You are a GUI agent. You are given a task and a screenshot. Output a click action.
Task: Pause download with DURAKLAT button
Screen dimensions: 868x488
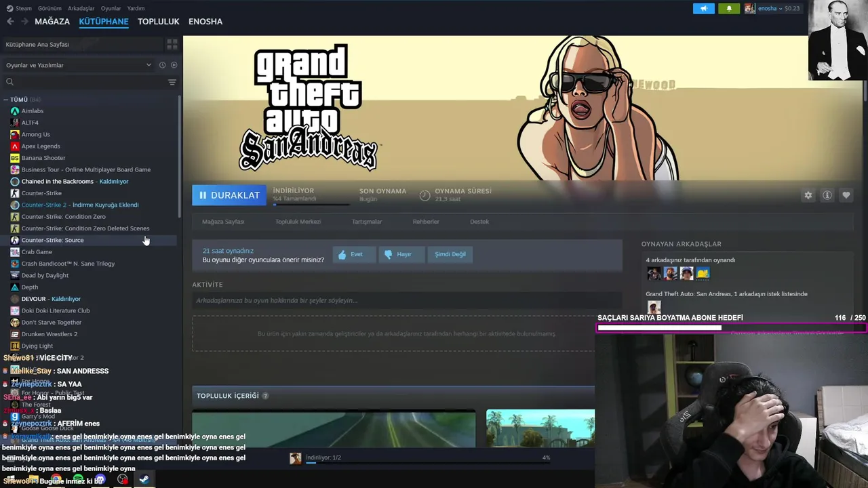(x=229, y=195)
